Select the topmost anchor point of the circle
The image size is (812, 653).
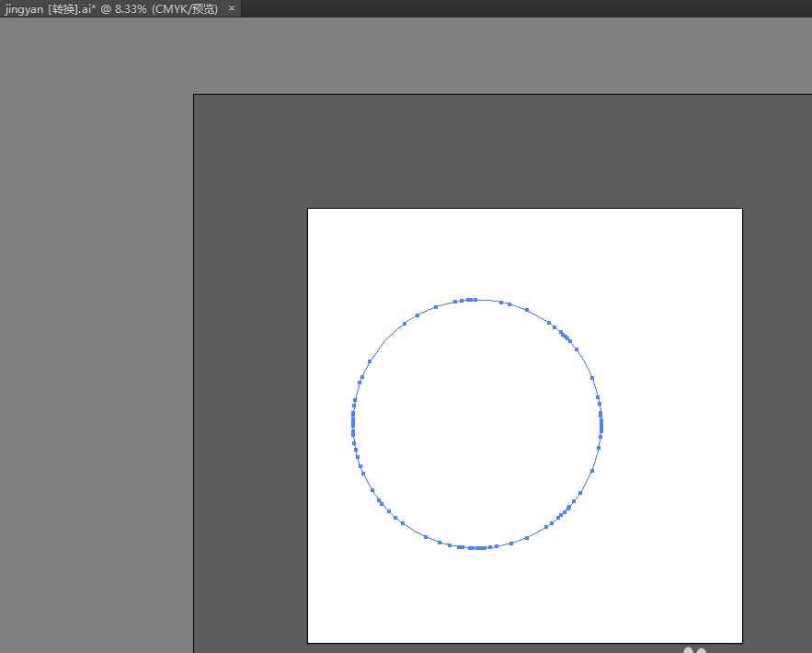click(473, 299)
